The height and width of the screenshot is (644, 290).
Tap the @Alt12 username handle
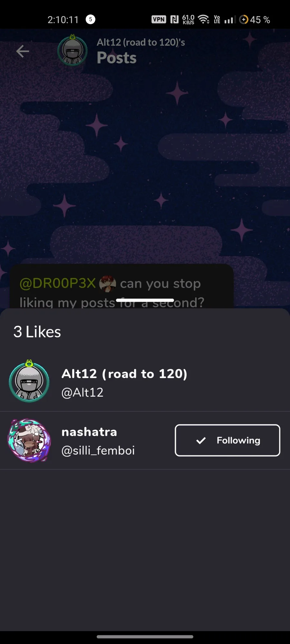[82, 393]
